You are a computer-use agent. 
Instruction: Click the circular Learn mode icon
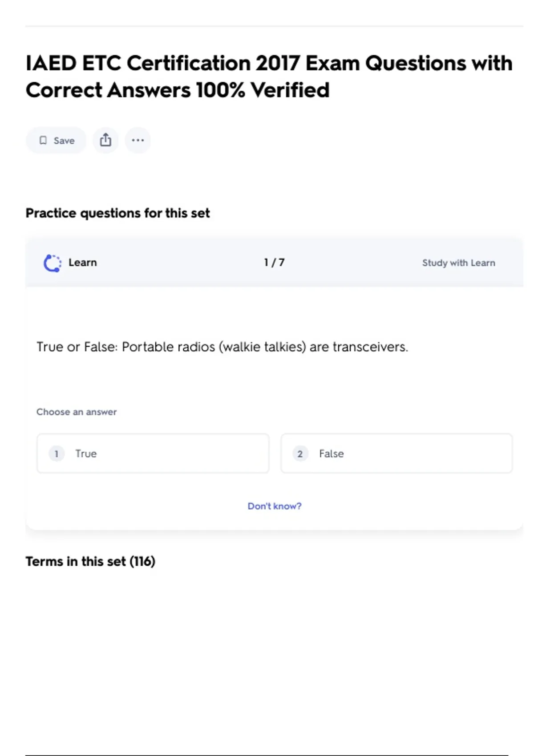click(52, 263)
